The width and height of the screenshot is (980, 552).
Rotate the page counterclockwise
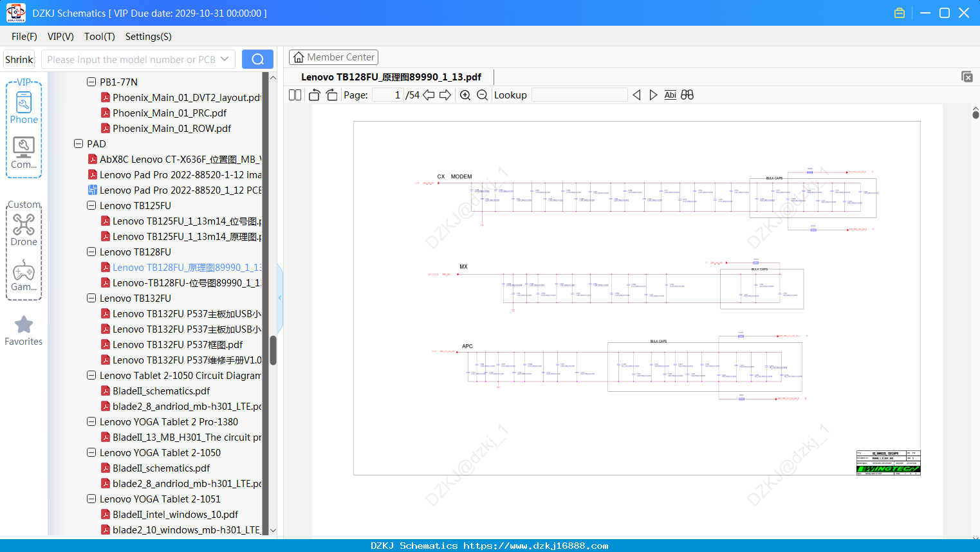(314, 95)
